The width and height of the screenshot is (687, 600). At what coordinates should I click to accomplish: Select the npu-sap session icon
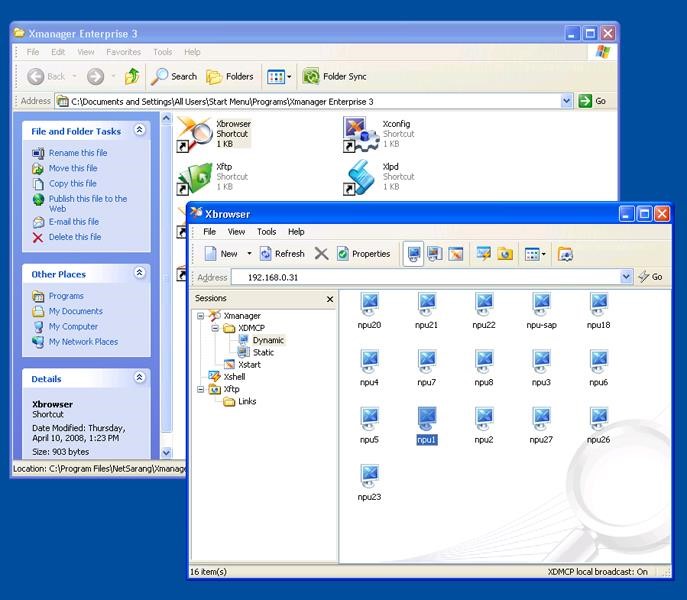pyautogui.click(x=541, y=305)
